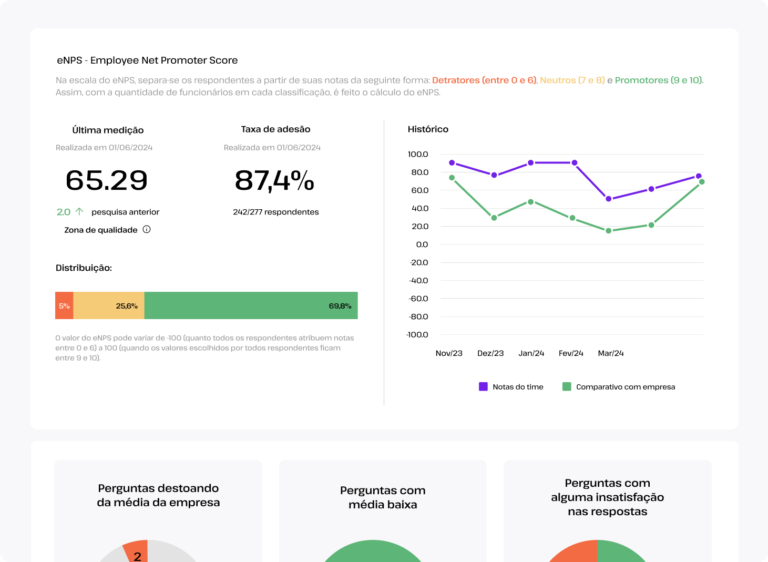This screenshot has width=768, height=562.
Task: Click the Distribuição: label
Action: click(x=83, y=268)
